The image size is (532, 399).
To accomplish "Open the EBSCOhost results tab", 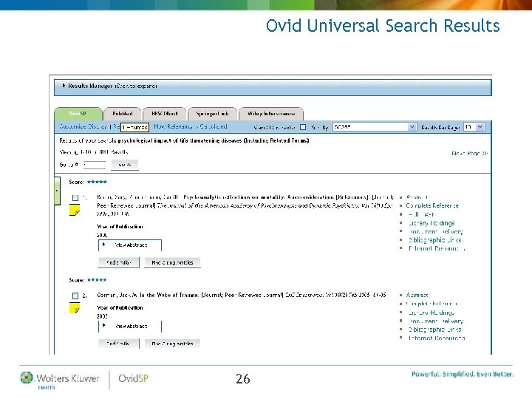I will coord(165,114).
